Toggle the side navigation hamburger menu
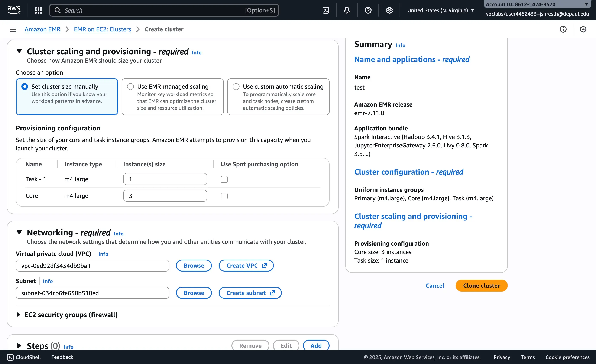Screen dimensions: 596x364 [x=13, y=29]
